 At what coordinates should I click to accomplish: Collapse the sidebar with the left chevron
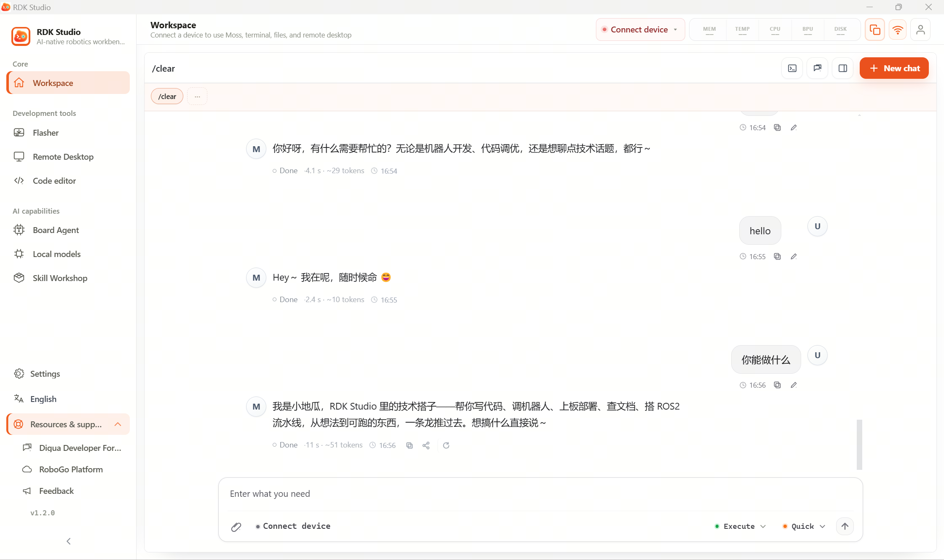coord(69,541)
